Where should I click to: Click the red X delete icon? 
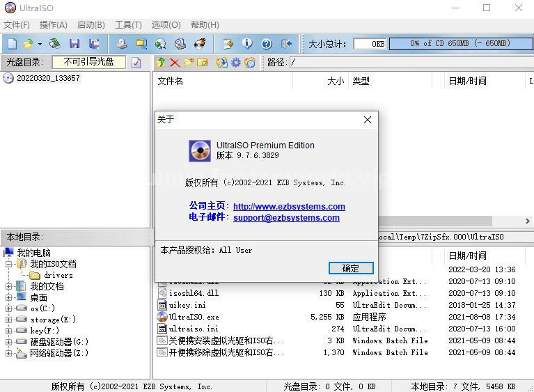(175, 63)
